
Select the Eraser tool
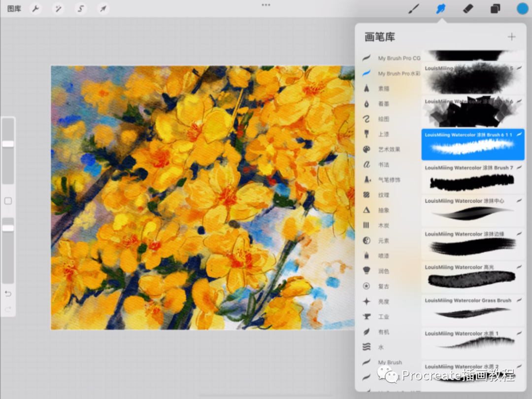(468, 8)
